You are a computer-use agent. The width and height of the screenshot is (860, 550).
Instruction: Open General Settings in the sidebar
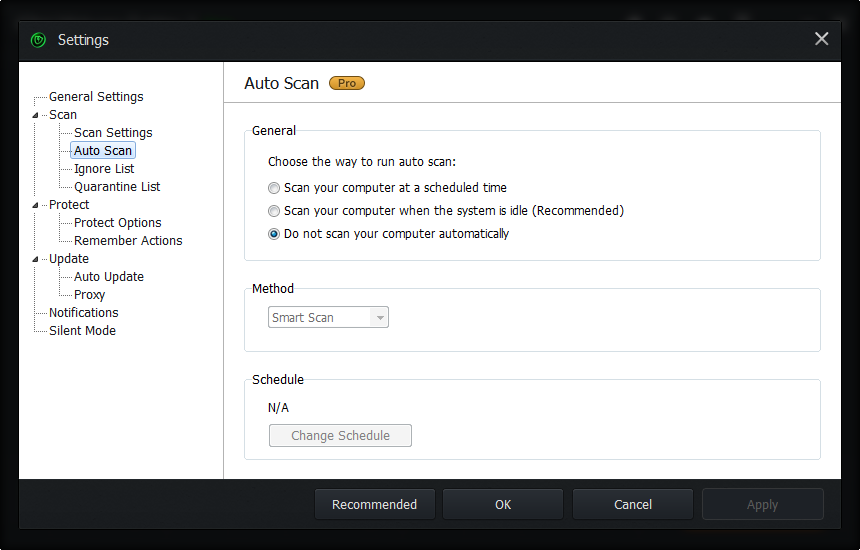pyautogui.click(x=96, y=97)
